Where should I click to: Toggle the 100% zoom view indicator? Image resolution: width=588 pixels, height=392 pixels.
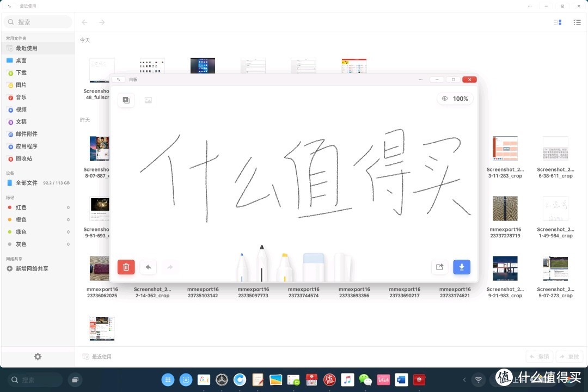455,99
